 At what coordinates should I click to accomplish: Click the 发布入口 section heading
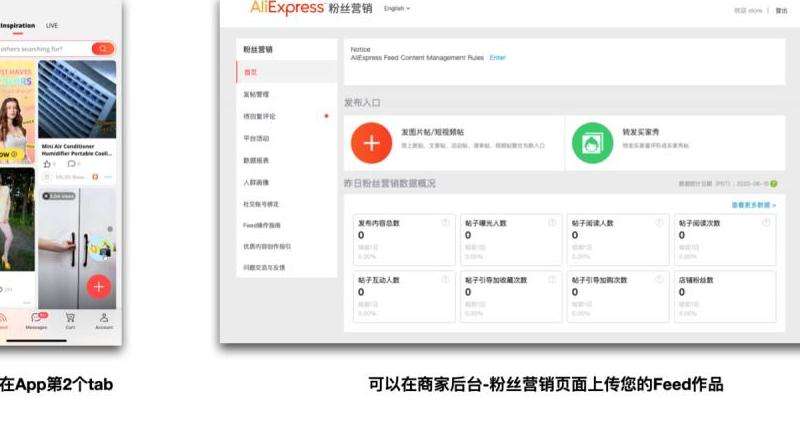click(362, 103)
